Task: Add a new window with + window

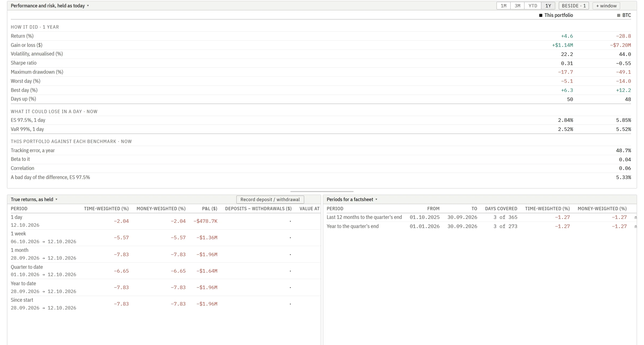Action: click(606, 6)
